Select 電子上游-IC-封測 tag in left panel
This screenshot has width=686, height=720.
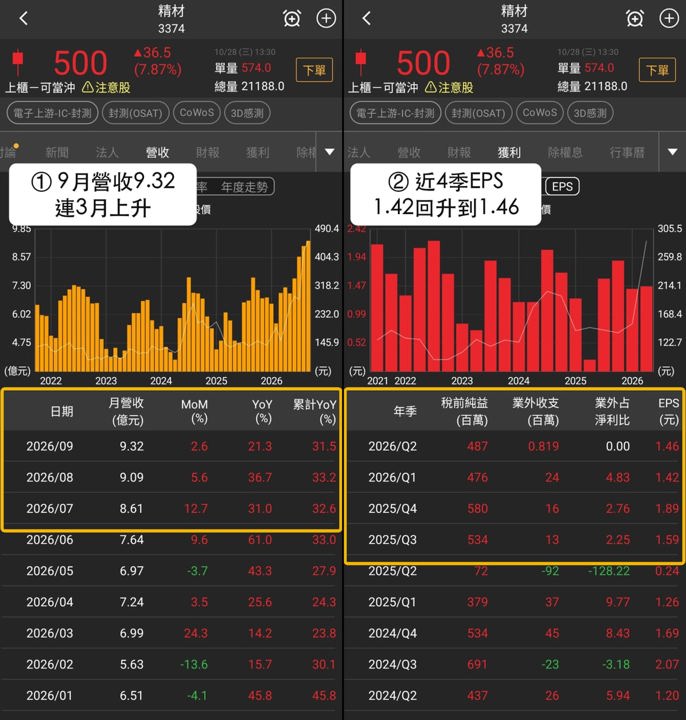click(52, 113)
